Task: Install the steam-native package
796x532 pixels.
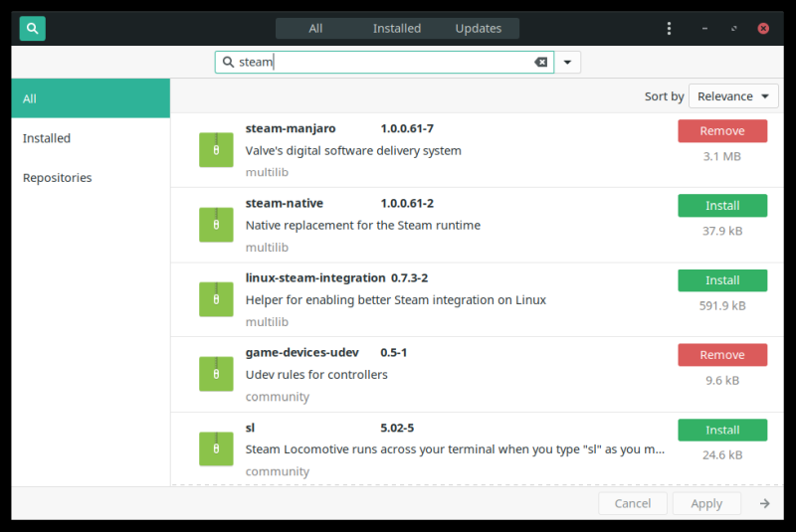Action: point(722,206)
